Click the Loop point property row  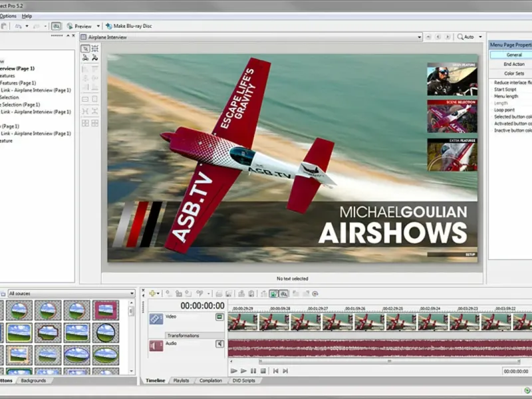(x=511, y=110)
